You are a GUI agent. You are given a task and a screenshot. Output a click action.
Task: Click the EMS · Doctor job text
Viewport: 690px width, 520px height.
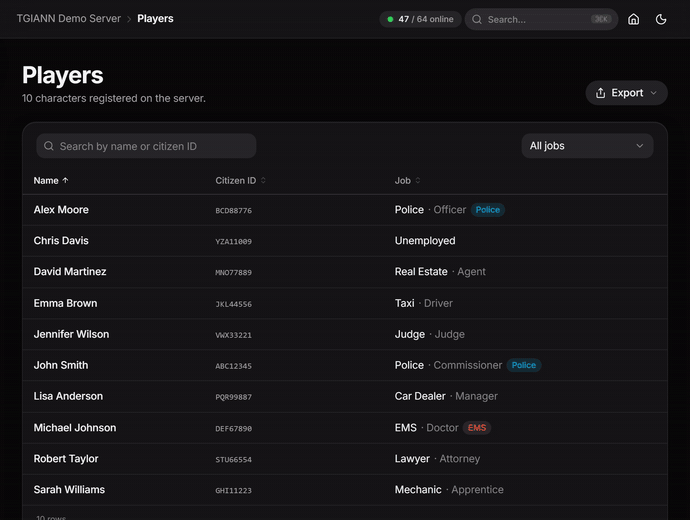(426, 428)
